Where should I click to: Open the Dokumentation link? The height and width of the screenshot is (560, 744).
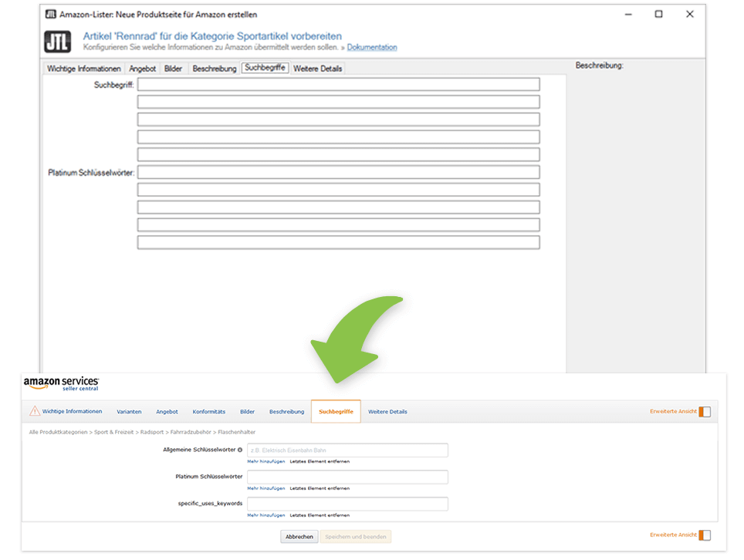(x=371, y=47)
